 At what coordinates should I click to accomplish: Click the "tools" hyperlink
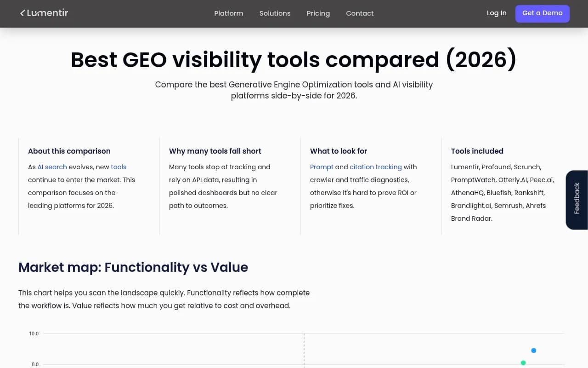[119, 167]
